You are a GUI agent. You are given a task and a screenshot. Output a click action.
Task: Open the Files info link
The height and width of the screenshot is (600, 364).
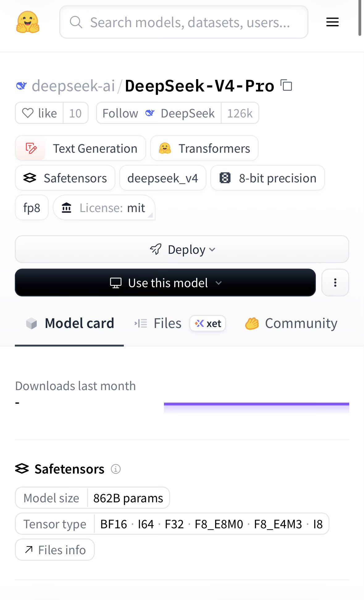[55, 550]
